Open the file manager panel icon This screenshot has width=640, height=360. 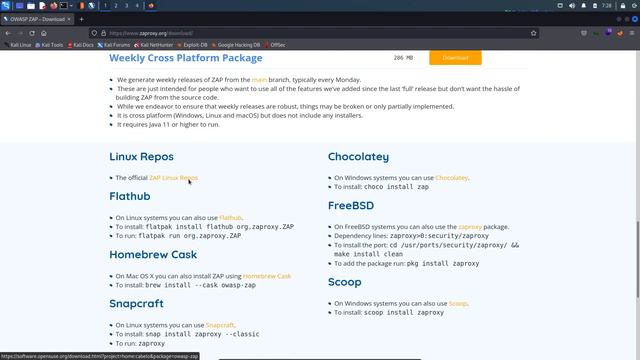(x=31, y=6)
